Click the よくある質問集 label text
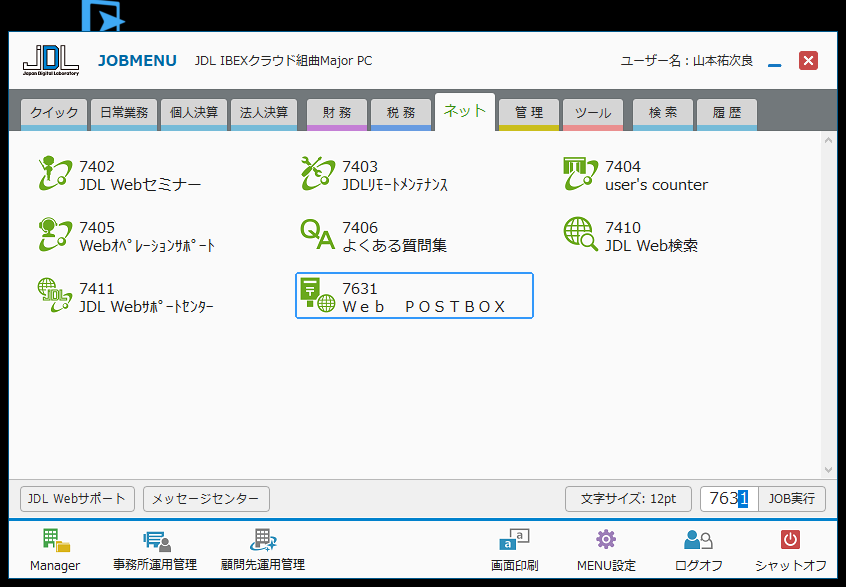The height and width of the screenshot is (587, 846). pyautogui.click(x=394, y=245)
